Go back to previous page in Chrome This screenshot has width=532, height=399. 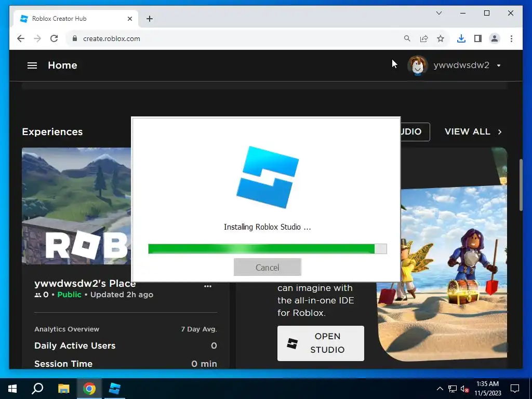point(21,38)
